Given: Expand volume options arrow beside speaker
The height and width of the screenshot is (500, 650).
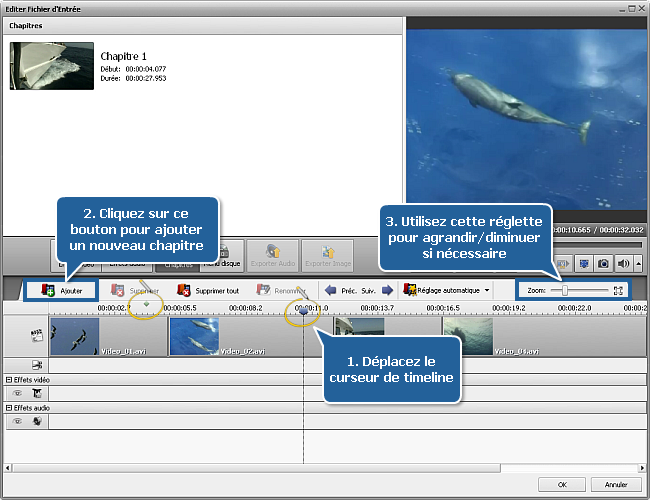Looking at the screenshot, I should (637, 263).
